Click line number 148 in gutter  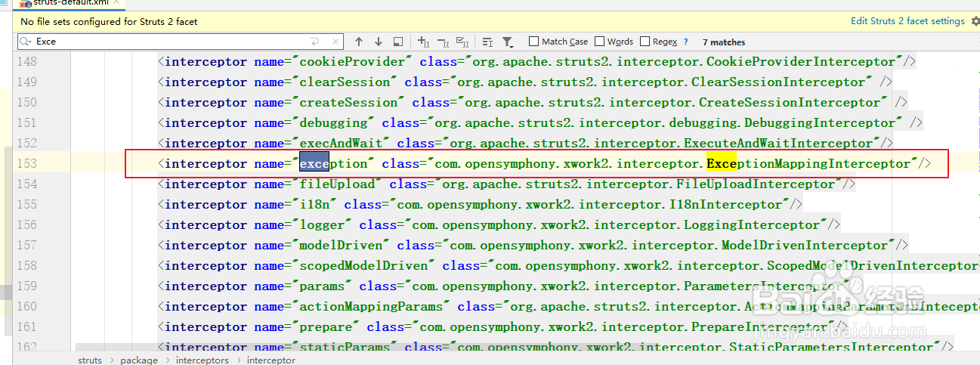tap(26, 61)
